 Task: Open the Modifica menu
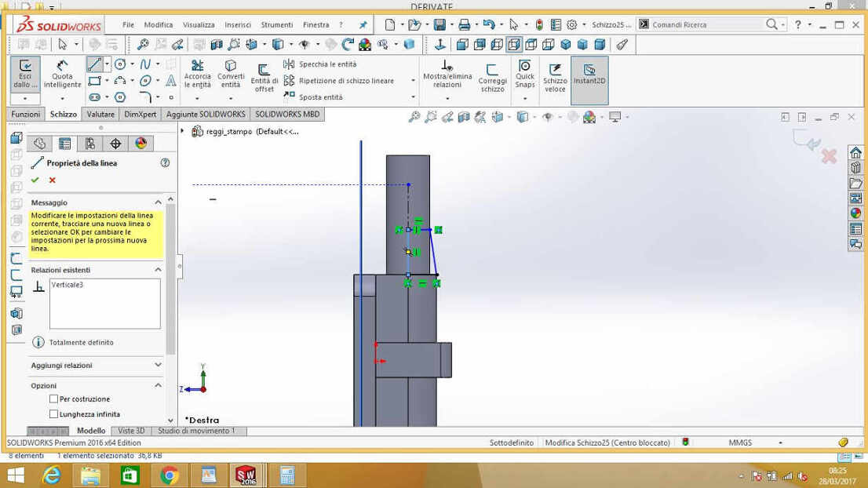(159, 25)
